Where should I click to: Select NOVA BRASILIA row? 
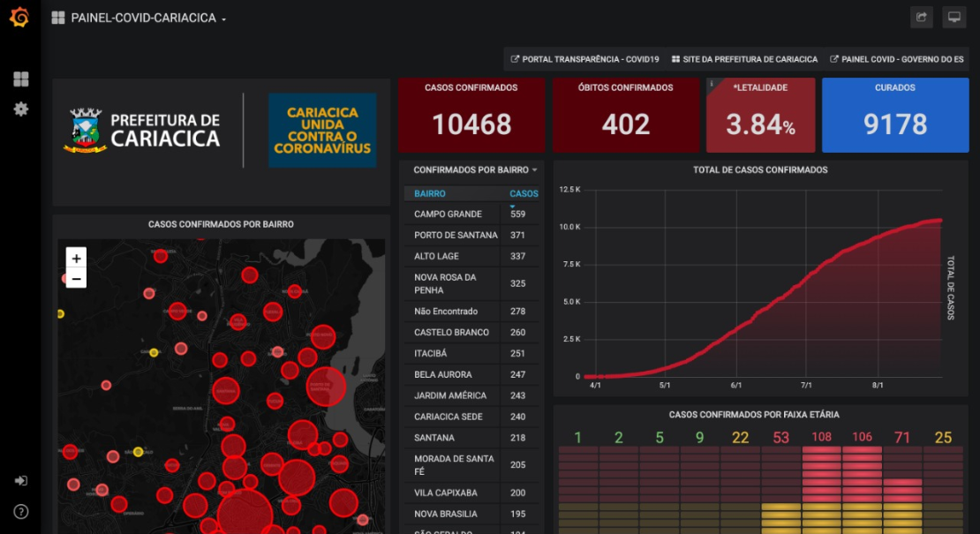pos(471,514)
